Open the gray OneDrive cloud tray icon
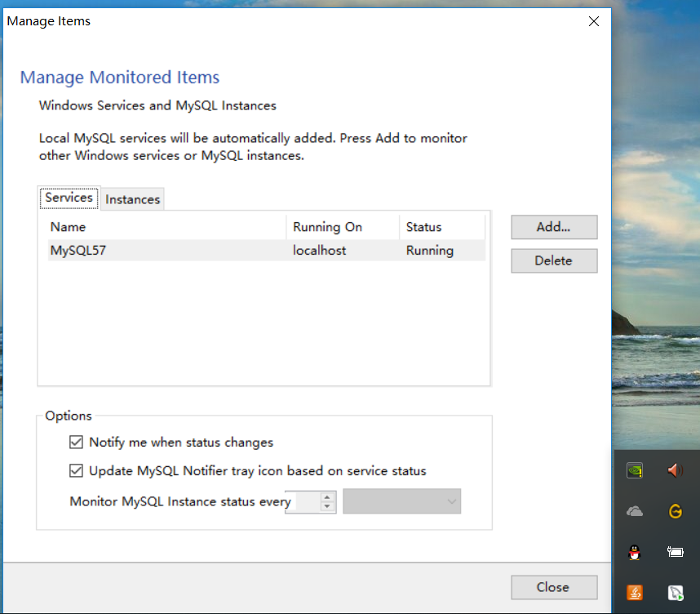The image size is (700, 614). 635,511
